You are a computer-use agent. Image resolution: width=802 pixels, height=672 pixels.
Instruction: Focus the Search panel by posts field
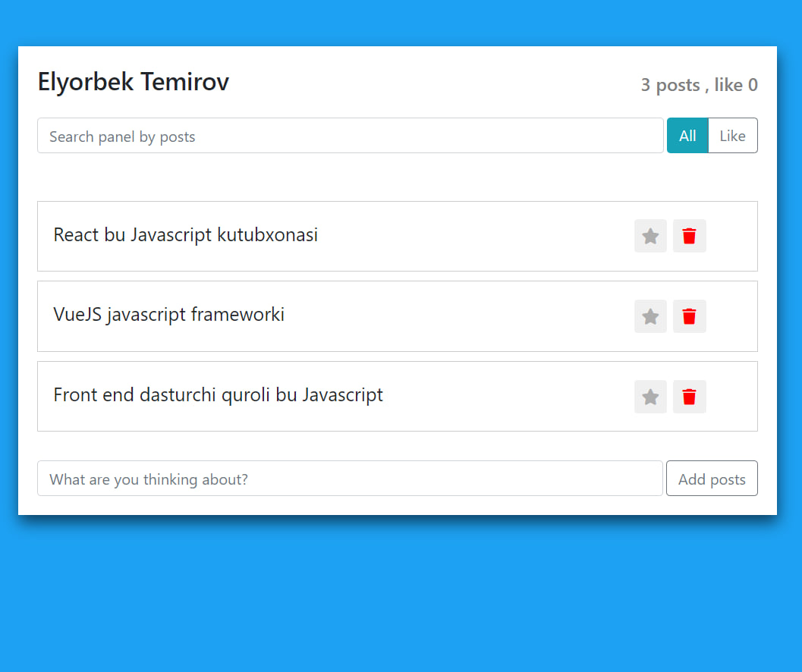pyautogui.click(x=350, y=136)
